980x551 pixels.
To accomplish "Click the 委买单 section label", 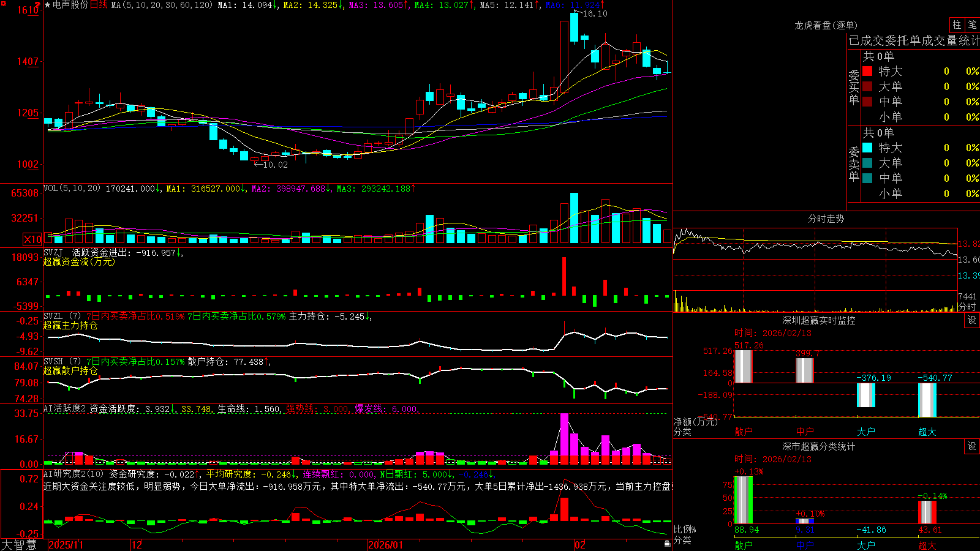I will click(x=854, y=86).
